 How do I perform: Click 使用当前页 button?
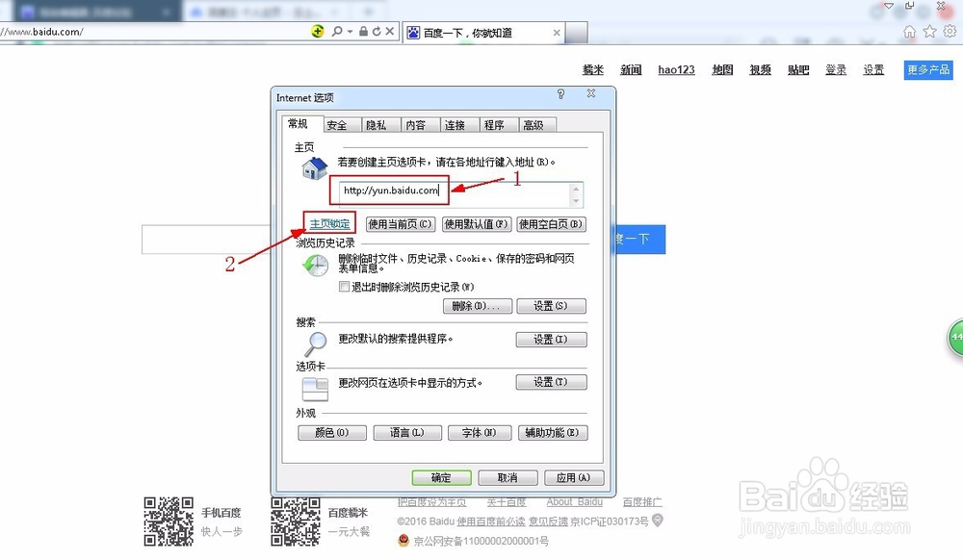click(401, 224)
